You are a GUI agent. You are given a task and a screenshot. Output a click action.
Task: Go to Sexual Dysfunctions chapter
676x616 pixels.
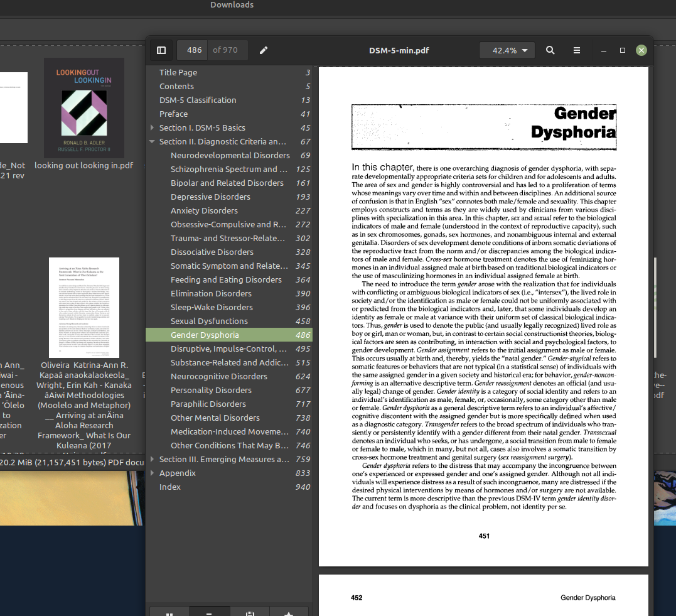[x=229, y=321]
